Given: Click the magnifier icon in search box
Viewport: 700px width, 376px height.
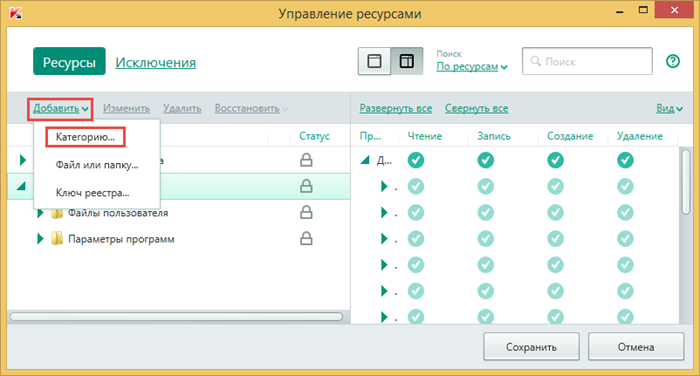Looking at the screenshot, I should point(535,61).
